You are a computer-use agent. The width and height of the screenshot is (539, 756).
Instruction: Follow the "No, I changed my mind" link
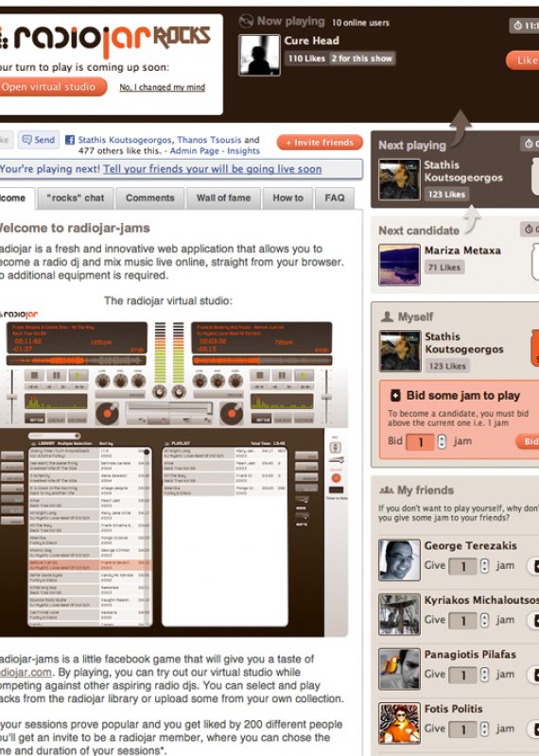(162, 87)
